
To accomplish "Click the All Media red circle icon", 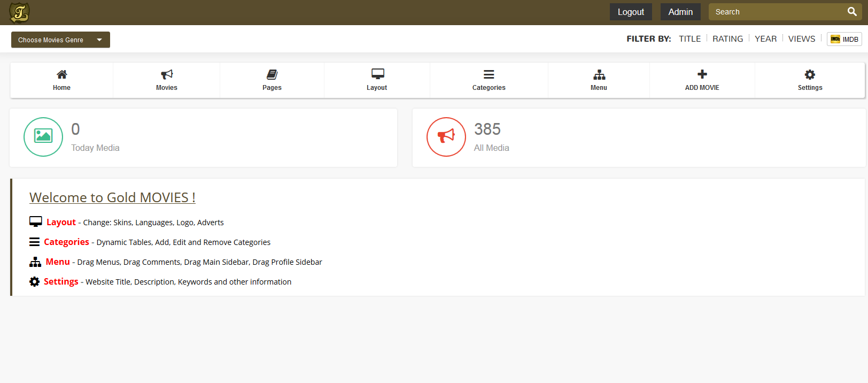I will point(446,137).
